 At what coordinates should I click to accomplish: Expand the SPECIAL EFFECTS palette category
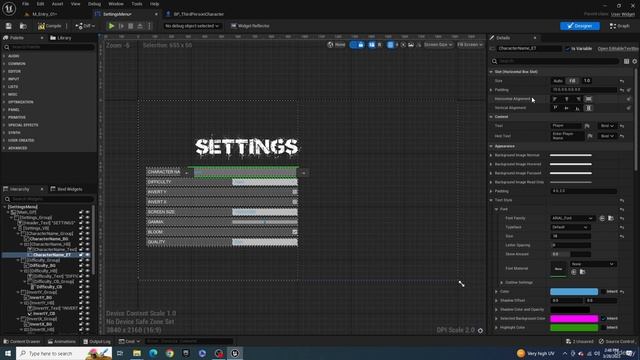23,125
